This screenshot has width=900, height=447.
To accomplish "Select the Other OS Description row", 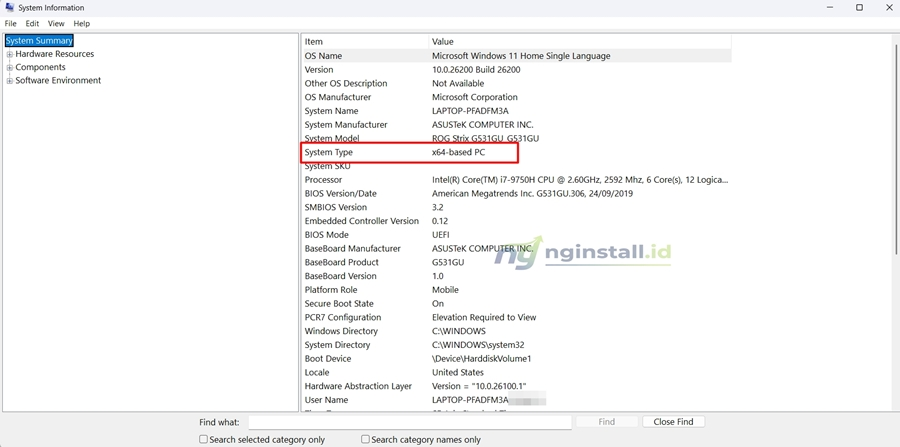I will pos(517,83).
